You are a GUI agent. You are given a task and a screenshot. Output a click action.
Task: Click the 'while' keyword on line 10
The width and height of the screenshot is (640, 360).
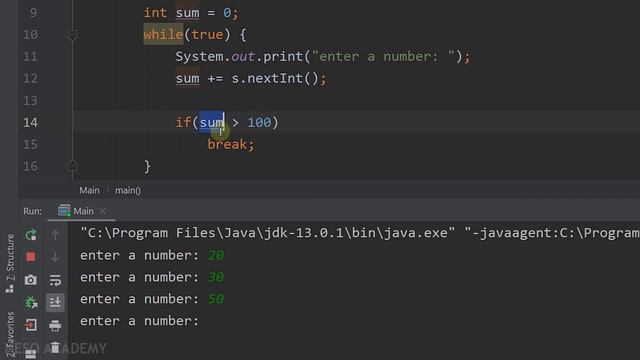[x=163, y=34]
